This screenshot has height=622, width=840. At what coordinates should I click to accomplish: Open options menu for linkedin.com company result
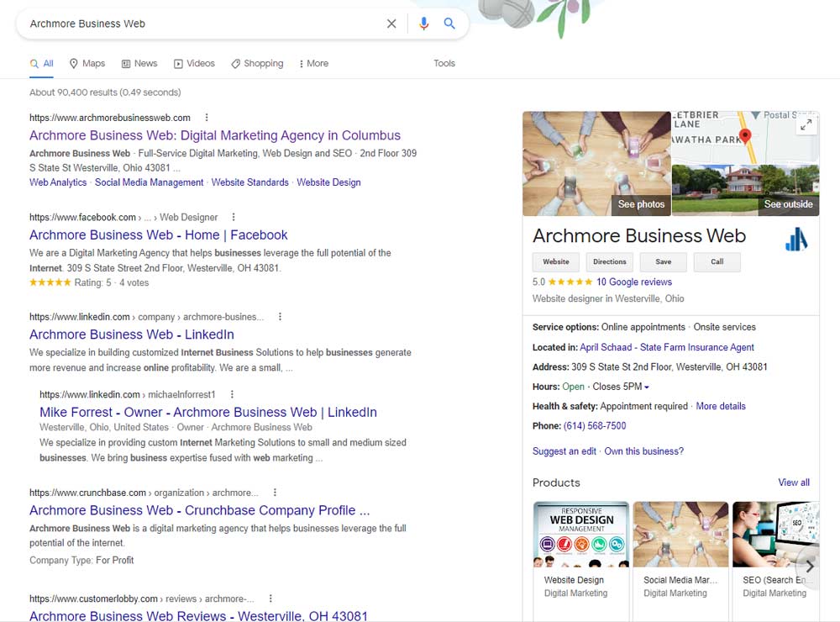pyautogui.click(x=280, y=317)
